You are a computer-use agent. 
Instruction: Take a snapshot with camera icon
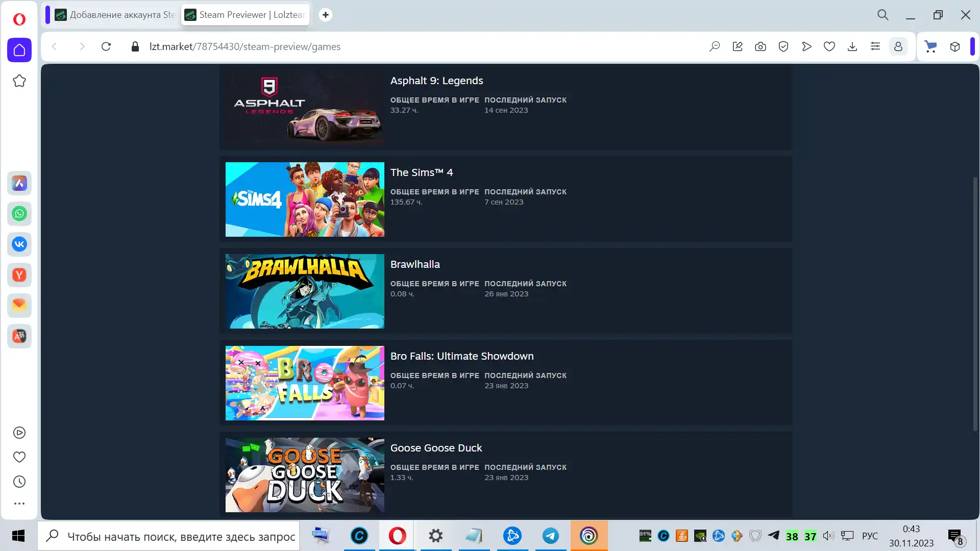tap(761, 46)
